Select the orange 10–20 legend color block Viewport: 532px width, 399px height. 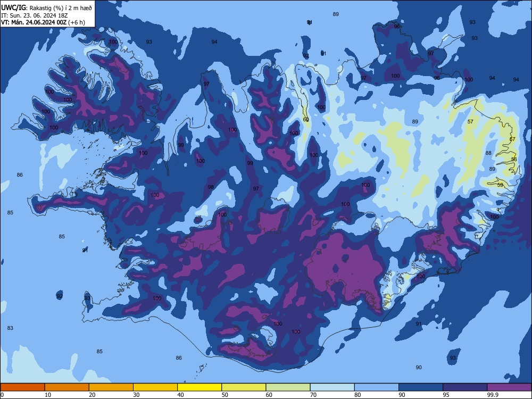click(x=67, y=387)
